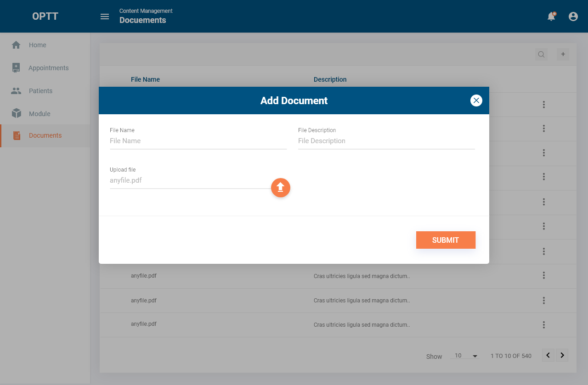This screenshot has width=588, height=385.
Task: Open the Appointments sidebar item
Action: point(48,68)
